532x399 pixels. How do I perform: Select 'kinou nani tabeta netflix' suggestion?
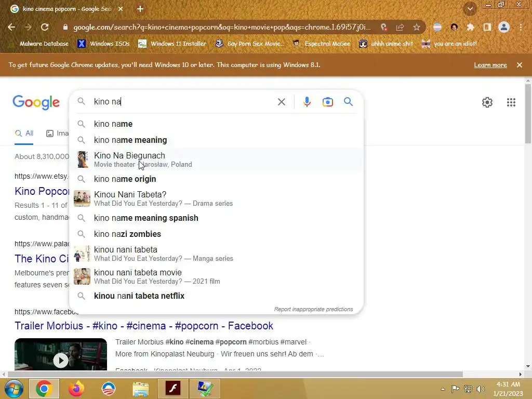point(216,296)
